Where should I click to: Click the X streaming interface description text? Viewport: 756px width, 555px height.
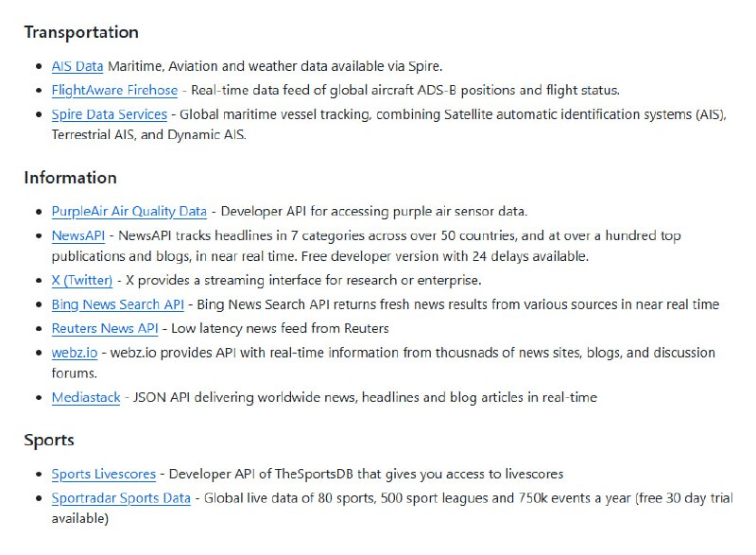pyautogui.click(x=302, y=280)
